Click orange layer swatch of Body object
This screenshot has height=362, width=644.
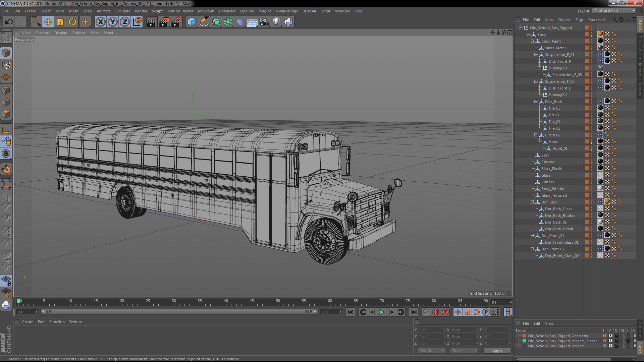click(587, 35)
